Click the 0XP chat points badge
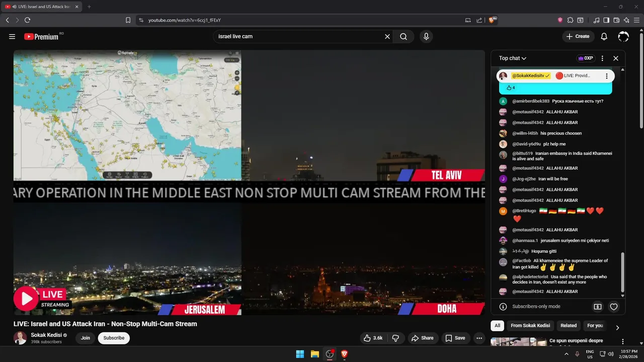 (585, 58)
